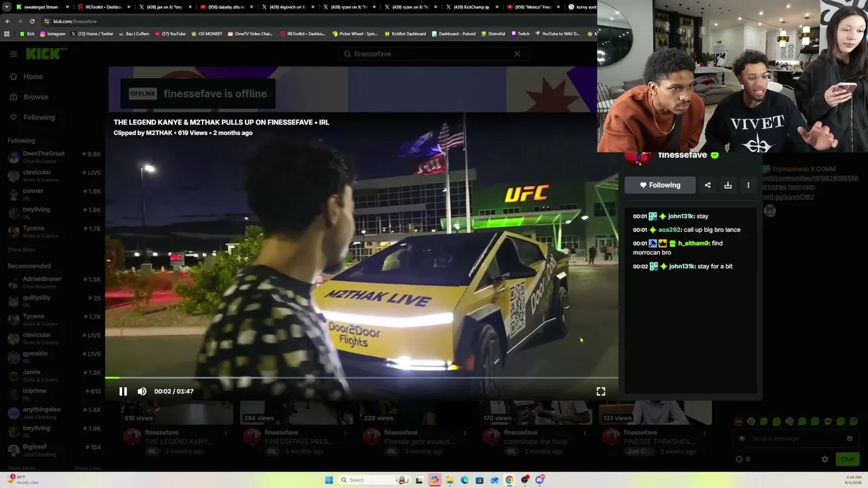Switch to the KickChamp X tab
The width and height of the screenshot is (868, 488).
472,7
